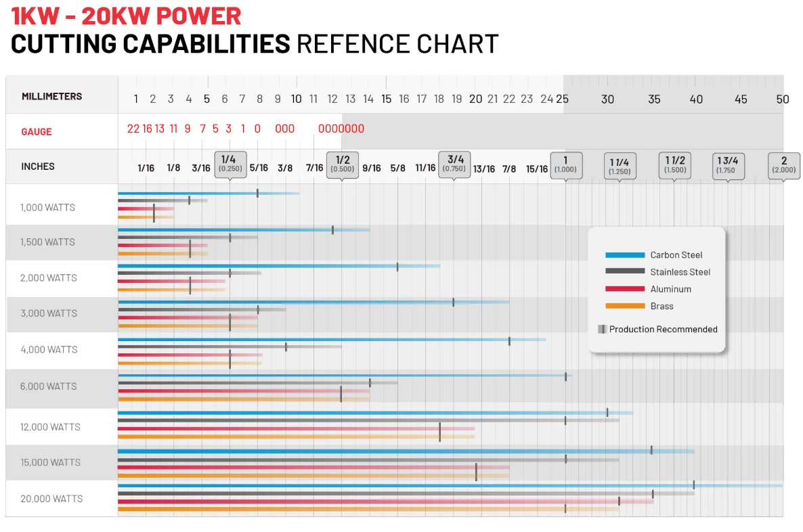
Task: Click the 0000000 gauge value
Action: [x=341, y=129]
